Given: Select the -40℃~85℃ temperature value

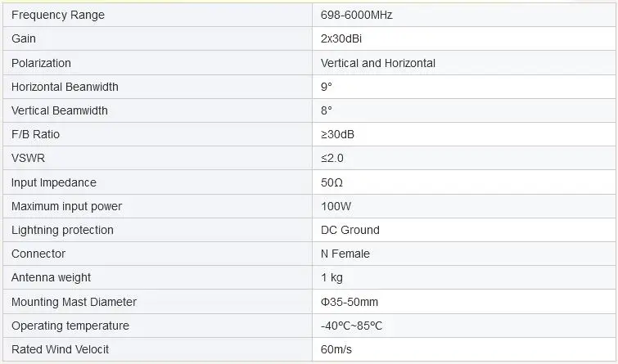Looking at the screenshot, I should click(x=351, y=326).
